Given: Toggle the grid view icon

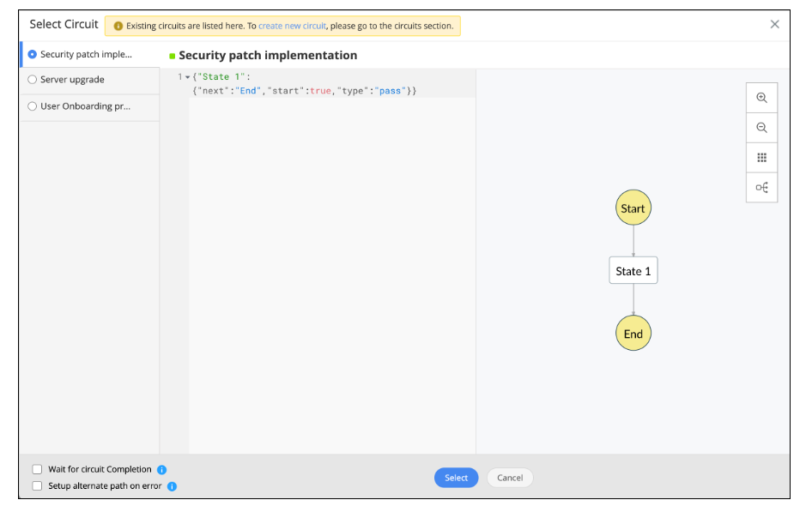Looking at the screenshot, I should (x=761, y=158).
